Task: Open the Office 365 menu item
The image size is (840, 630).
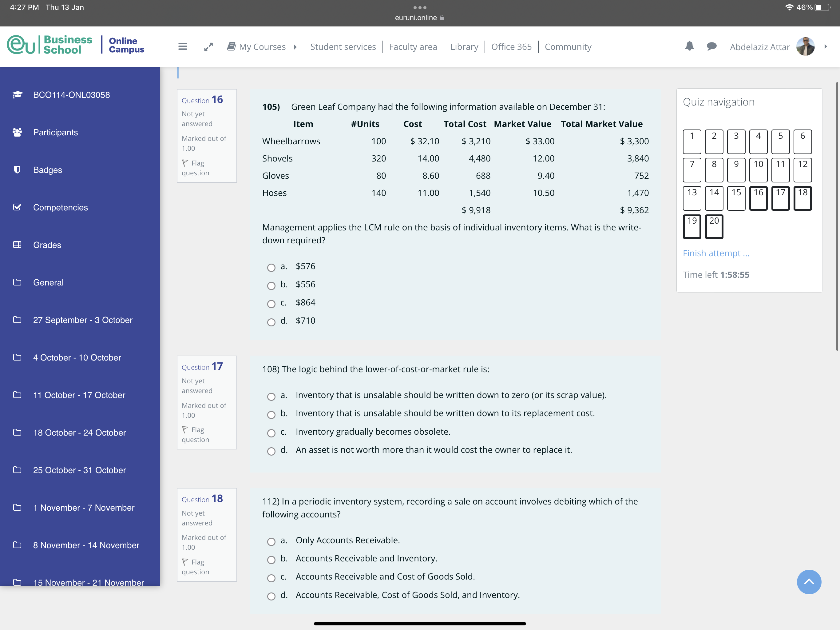Action: (511, 47)
